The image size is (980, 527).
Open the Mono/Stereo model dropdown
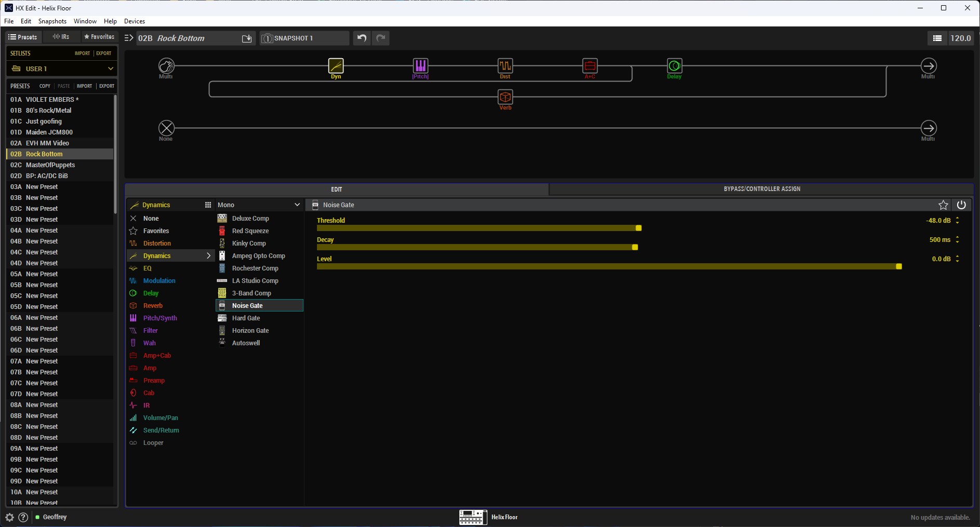pyautogui.click(x=259, y=205)
